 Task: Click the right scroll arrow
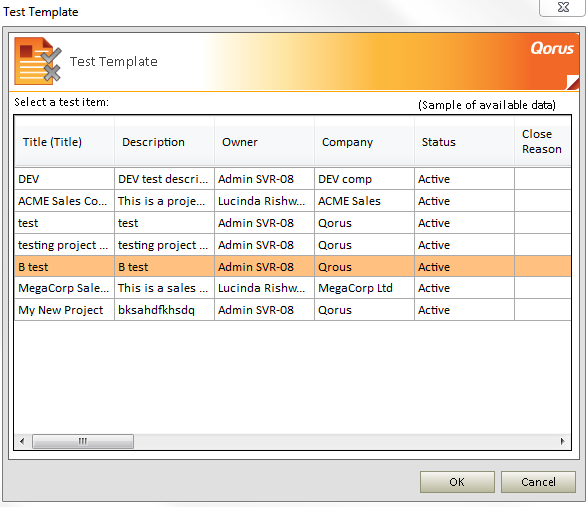click(x=562, y=441)
